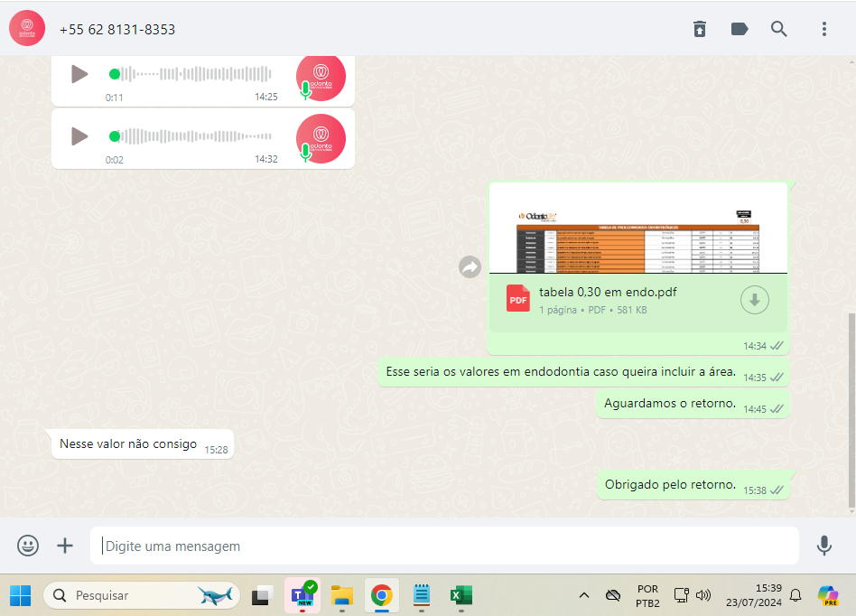Click the chat scrollbar
The image size is (856, 616).
click(851, 412)
